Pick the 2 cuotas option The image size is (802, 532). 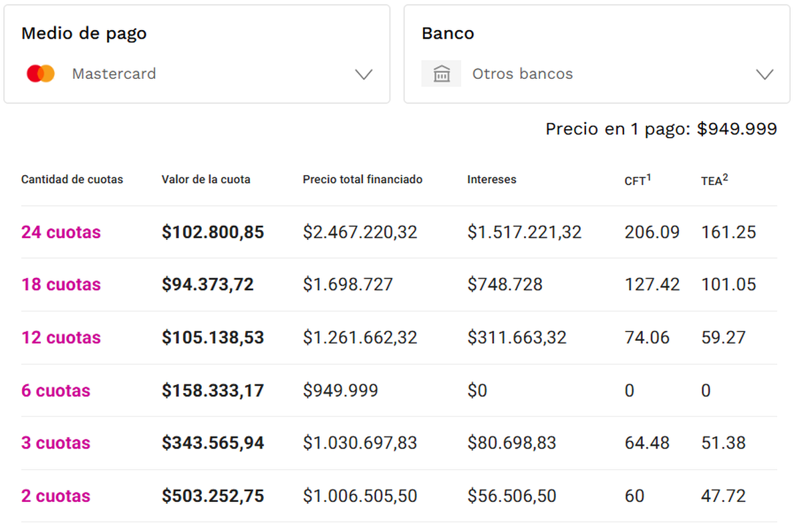tap(55, 496)
